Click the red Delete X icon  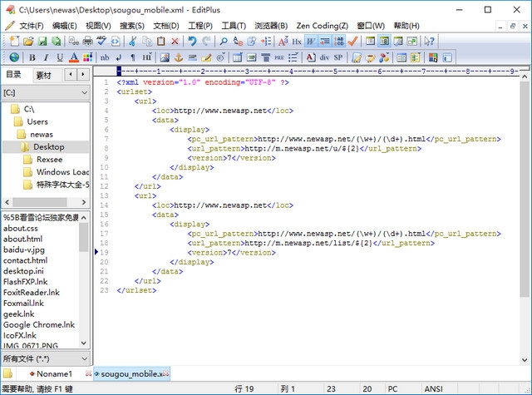(x=175, y=41)
